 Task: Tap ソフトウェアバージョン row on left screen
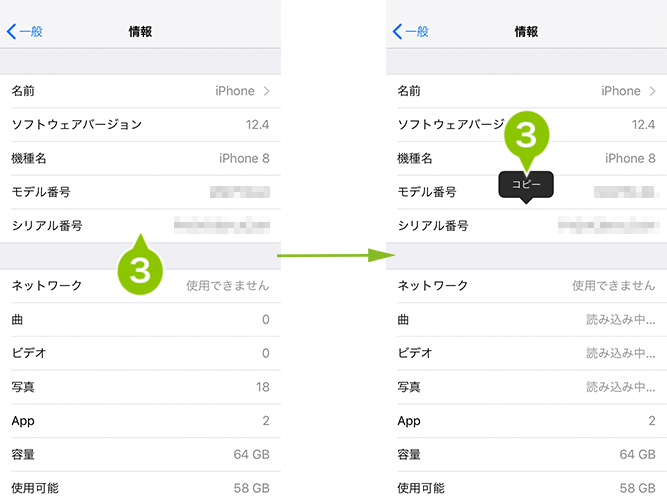click(x=140, y=125)
